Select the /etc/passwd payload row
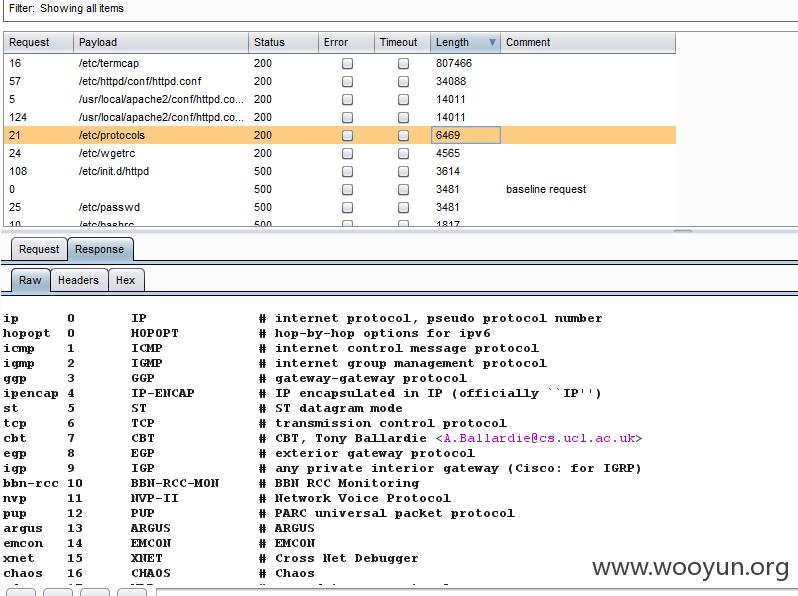This screenshot has height=596, width=798. tap(340, 208)
